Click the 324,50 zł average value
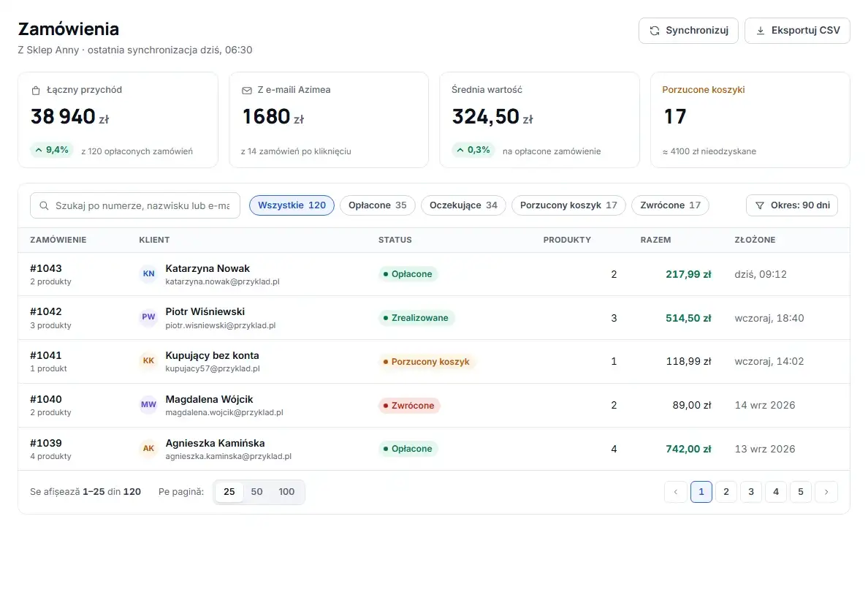 492,117
